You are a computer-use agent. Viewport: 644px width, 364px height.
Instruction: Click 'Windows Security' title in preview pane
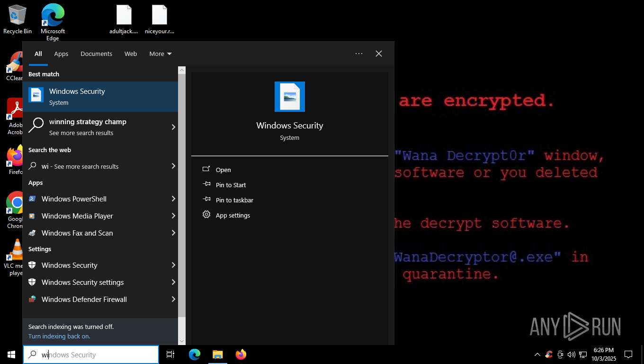(290, 126)
